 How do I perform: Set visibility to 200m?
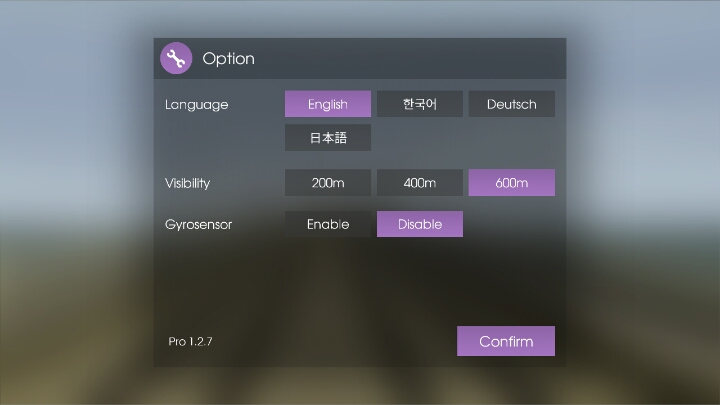[328, 183]
